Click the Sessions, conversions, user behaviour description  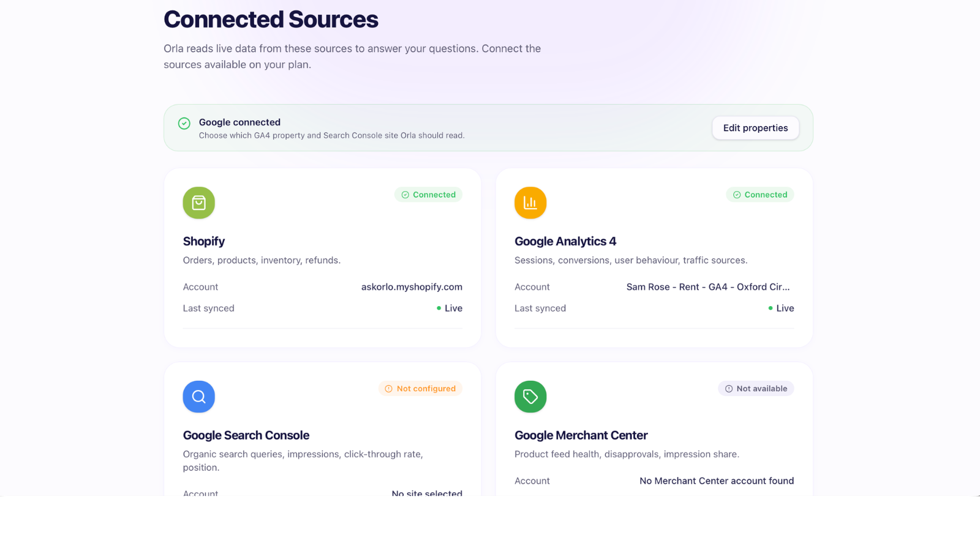[631, 260]
